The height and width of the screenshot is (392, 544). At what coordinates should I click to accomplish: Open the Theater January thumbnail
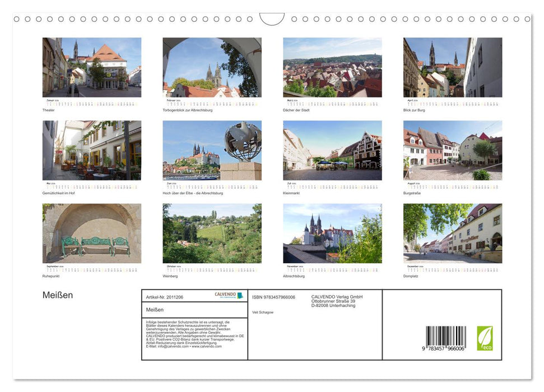click(x=91, y=67)
